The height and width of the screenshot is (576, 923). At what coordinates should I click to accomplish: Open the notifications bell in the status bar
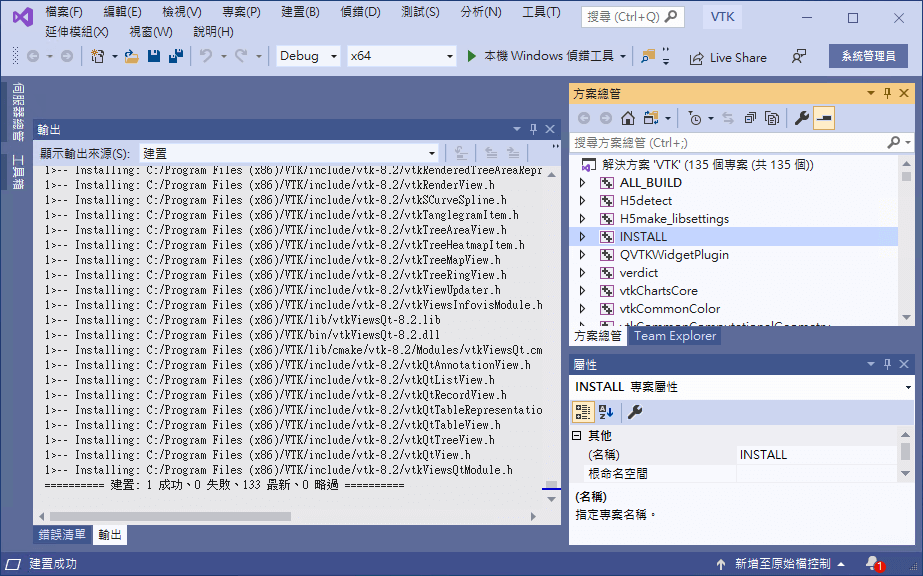tap(873, 564)
